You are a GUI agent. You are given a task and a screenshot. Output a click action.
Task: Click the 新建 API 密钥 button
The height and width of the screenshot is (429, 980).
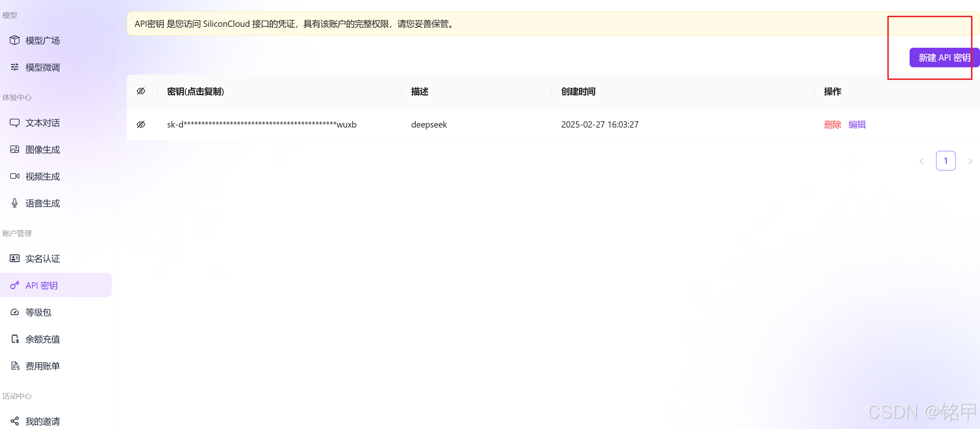[x=943, y=58]
